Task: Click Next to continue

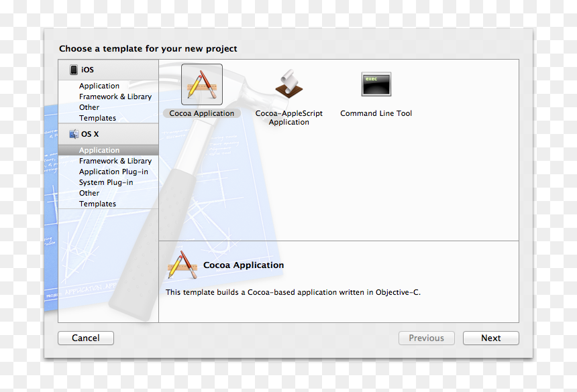Action: point(491,338)
